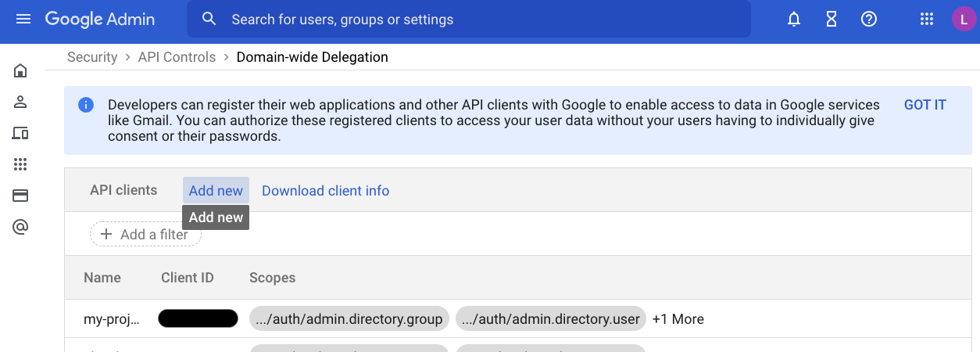Open Billing from the sidebar card icon
This screenshot has height=352, width=980.
(x=21, y=196)
